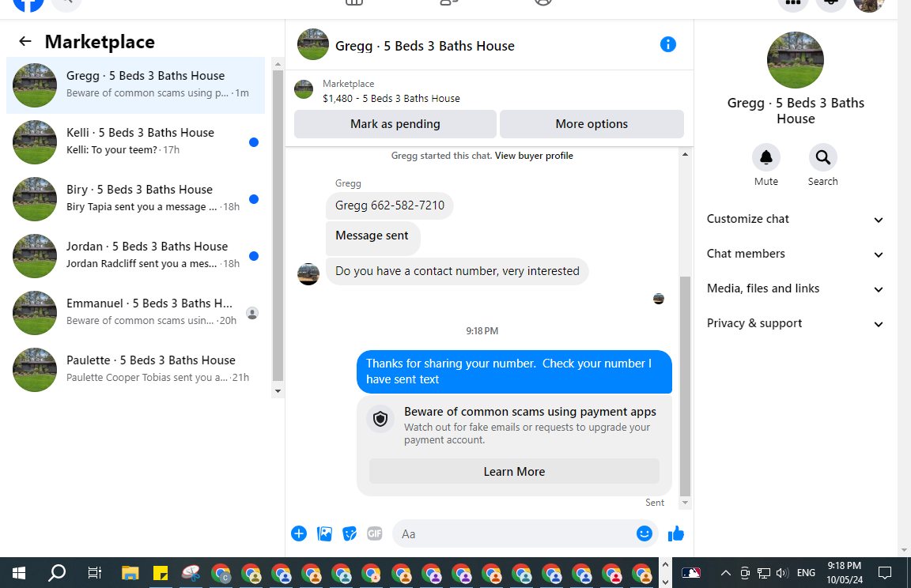The image size is (911, 588).
Task: Attach a photo using the image icon
Action: (x=324, y=533)
